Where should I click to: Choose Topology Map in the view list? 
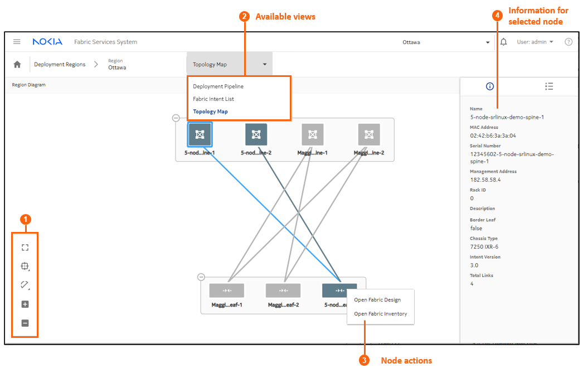pyautogui.click(x=210, y=112)
